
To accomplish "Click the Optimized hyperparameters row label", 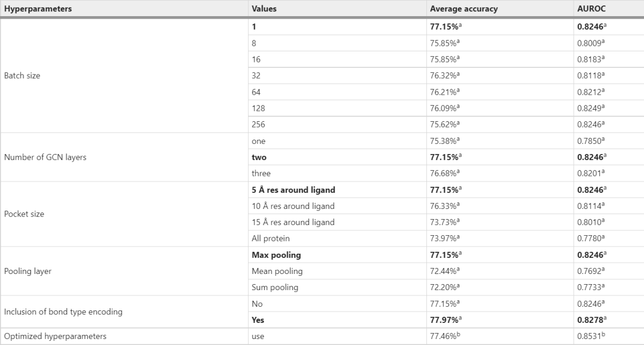I will (x=55, y=336).
